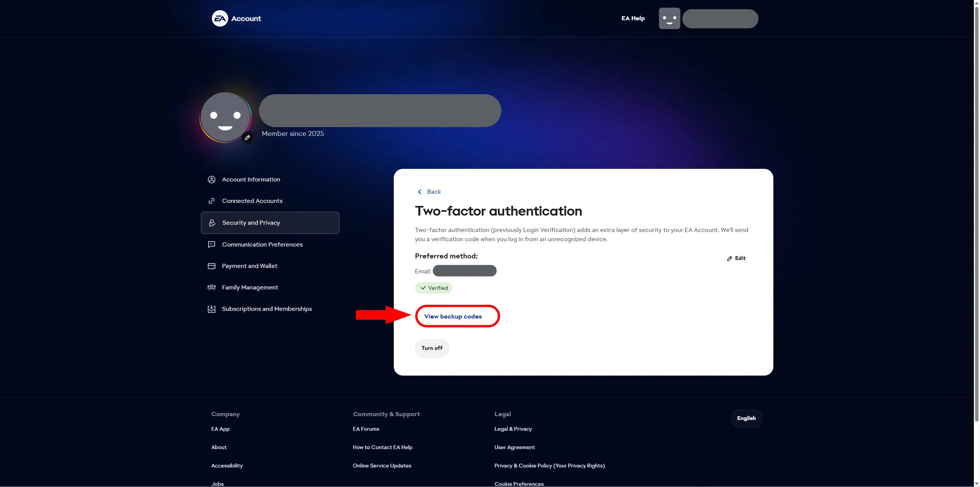
Task: Click the Connected Accounts chain icon
Action: tap(212, 201)
